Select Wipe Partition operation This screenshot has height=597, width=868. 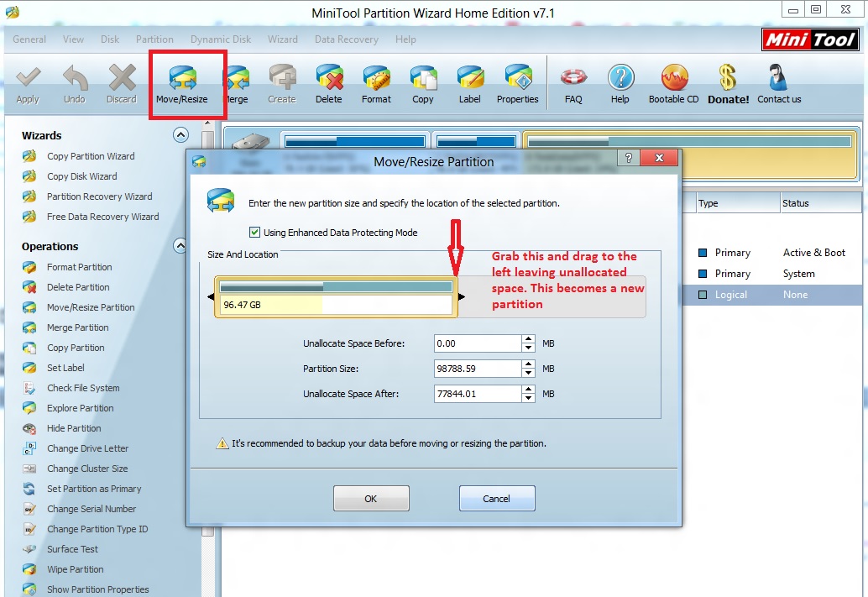coord(76,569)
